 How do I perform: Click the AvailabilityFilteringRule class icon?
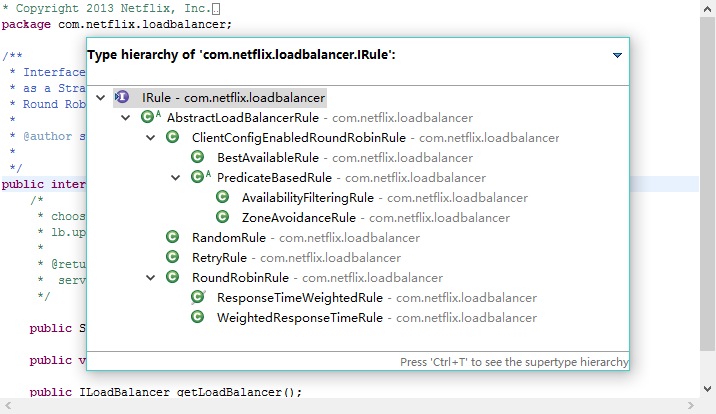(x=222, y=197)
